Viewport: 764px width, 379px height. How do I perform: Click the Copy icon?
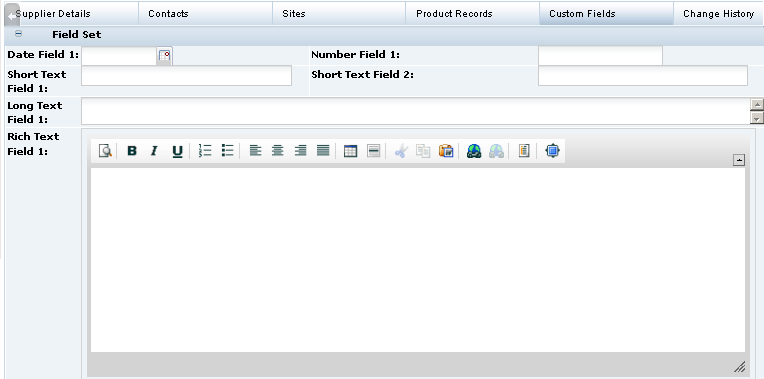(423, 151)
